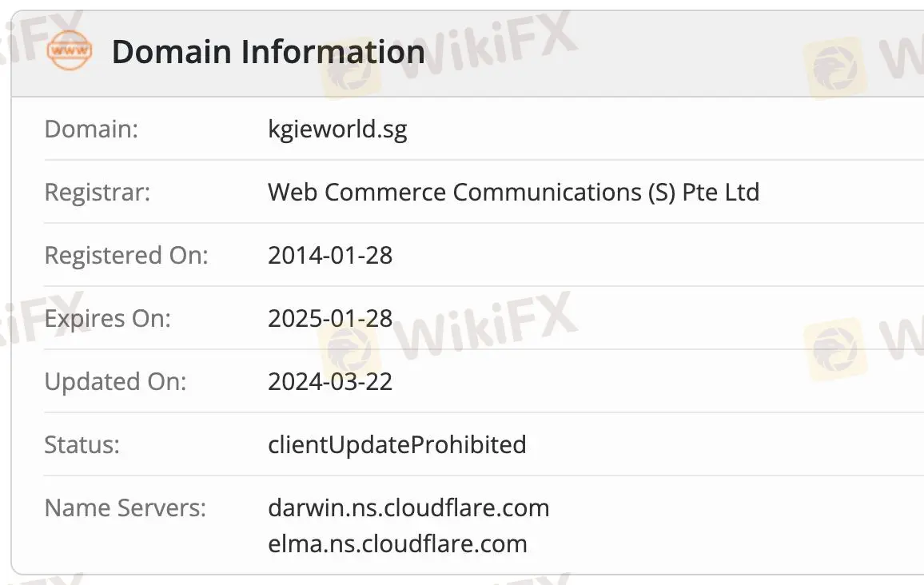Click the Expires On label
This screenshot has width=924, height=585.
click(x=107, y=318)
